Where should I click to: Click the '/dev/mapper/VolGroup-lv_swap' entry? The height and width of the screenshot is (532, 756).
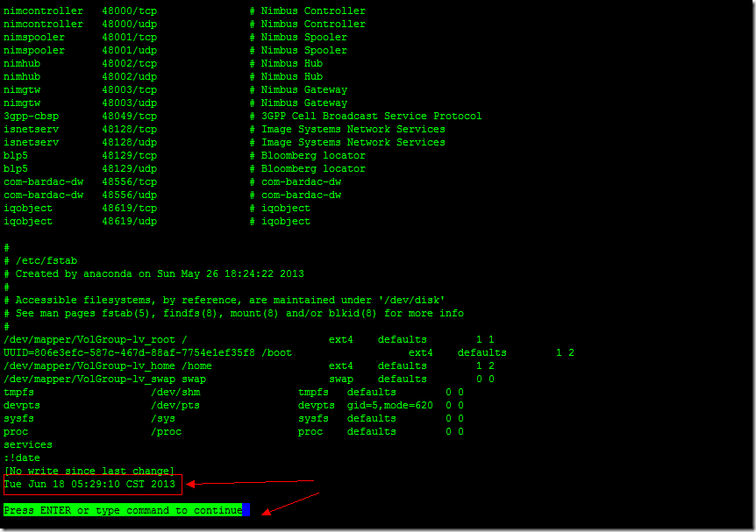pyautogui.click(x=249, y=379)
